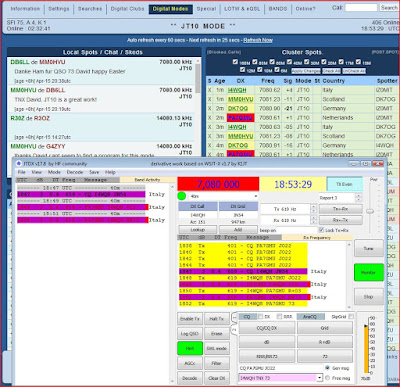The width and height of the screenshot is (400, 387).
Task: Click the CQ/CQ DX message button
Action: coord(267,328)
